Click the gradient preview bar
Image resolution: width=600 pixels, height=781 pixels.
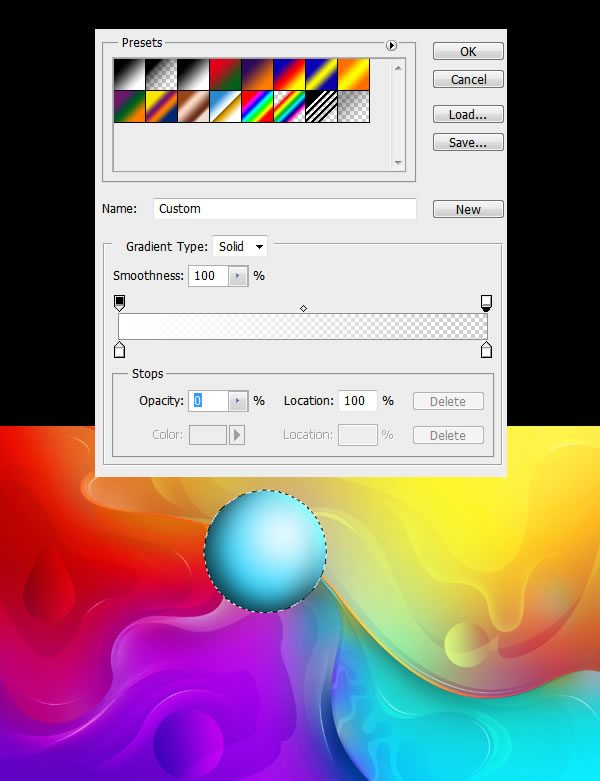(x=303, y=326)
